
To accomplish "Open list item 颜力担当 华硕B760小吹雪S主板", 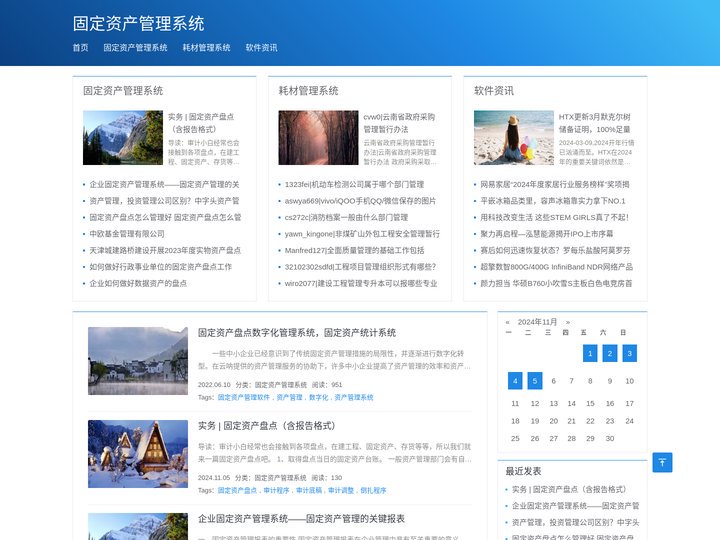I will [x=556, y=283].
